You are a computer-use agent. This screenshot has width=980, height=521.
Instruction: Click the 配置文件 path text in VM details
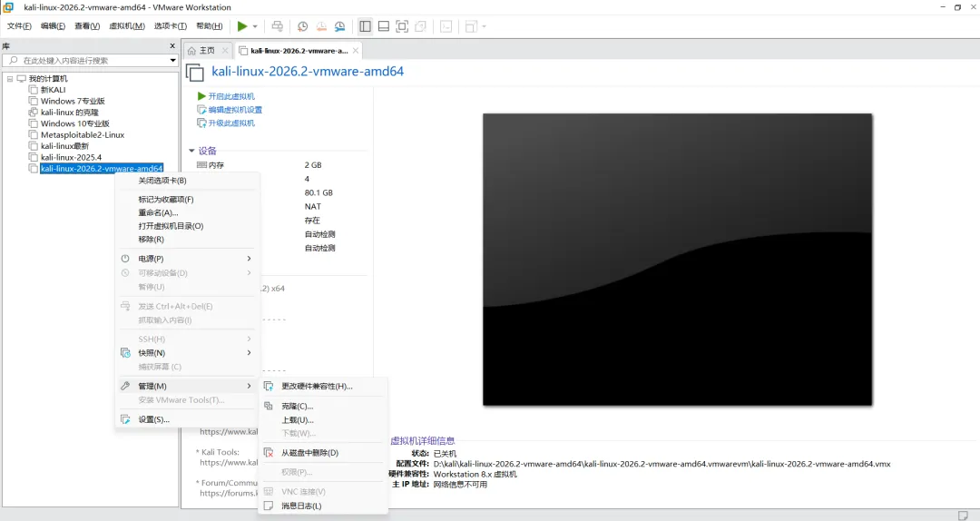[661, 464]
